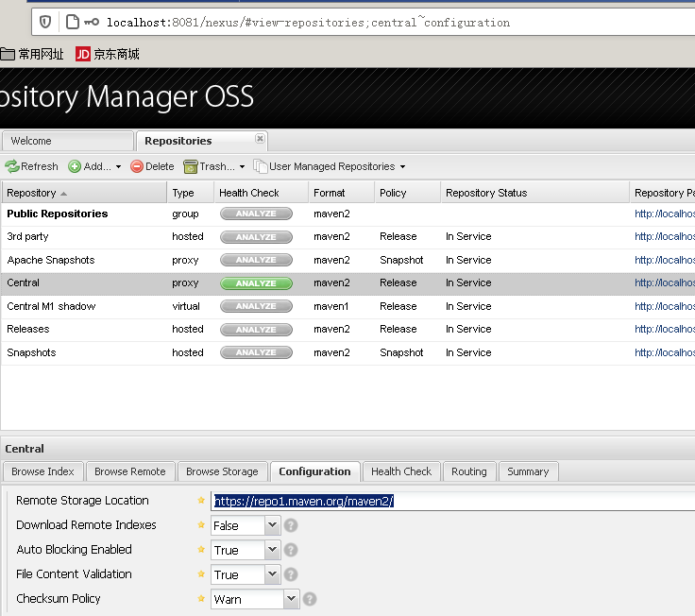Switch to the Routing tab

coord(469,471)
